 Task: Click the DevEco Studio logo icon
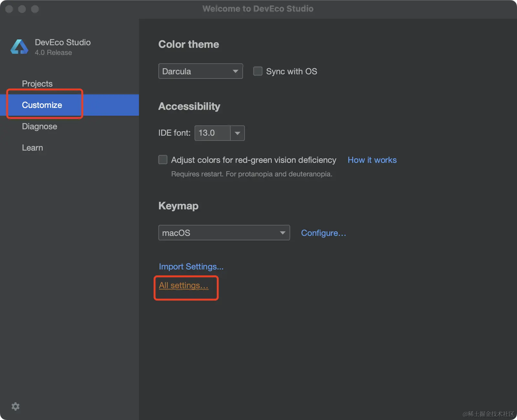[x=19, y=47]
